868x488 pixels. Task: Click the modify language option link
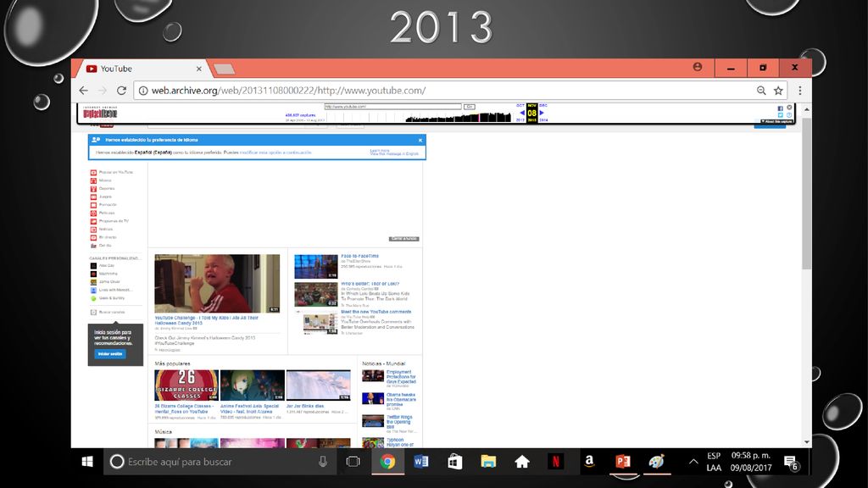275,152
